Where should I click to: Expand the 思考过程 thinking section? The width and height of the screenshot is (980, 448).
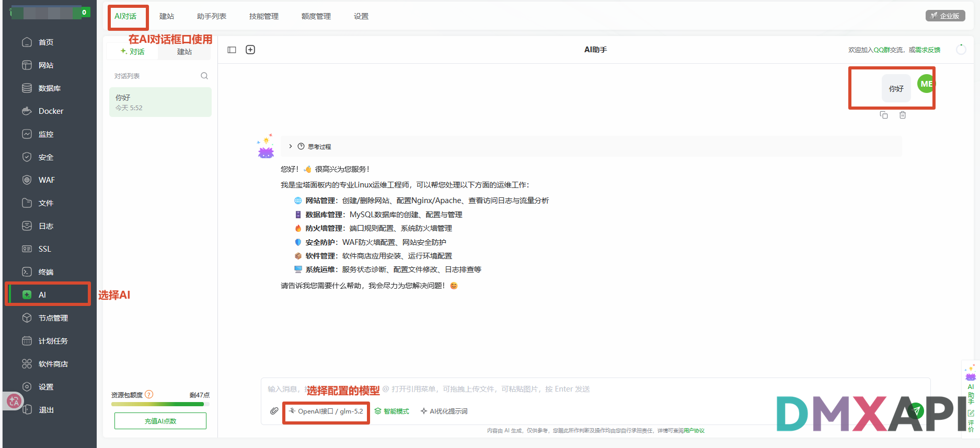314,146
